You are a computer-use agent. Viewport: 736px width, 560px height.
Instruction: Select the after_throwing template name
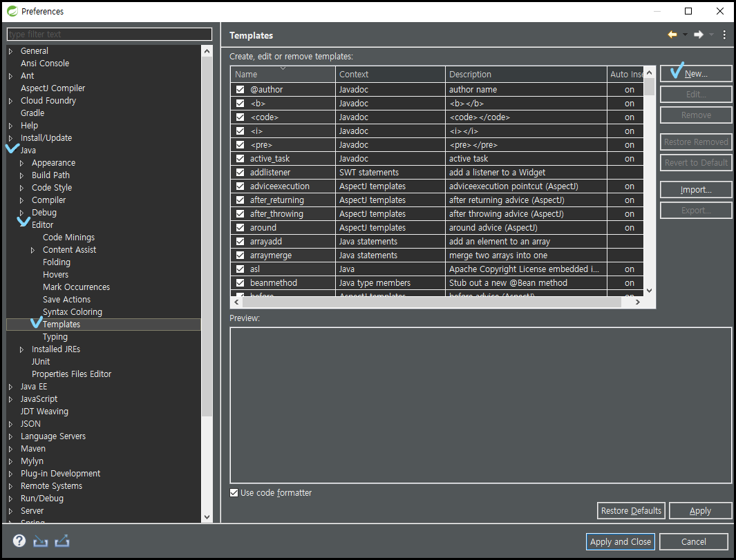pos(276,214)
